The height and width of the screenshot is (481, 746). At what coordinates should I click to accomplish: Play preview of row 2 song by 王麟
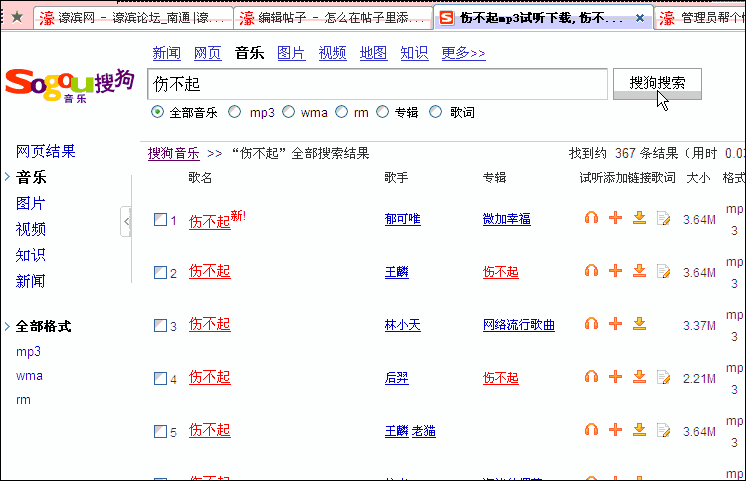pyautogui.click(x=591, y=271)
